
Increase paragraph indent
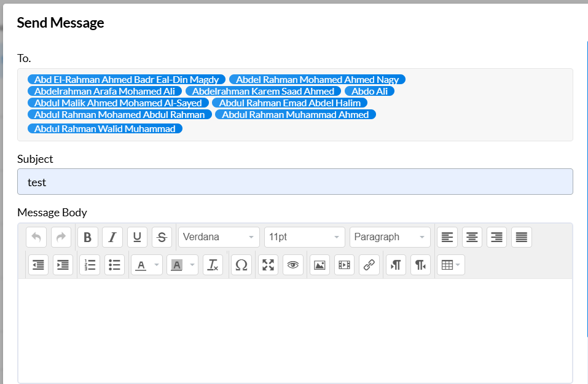pos(63,265)
